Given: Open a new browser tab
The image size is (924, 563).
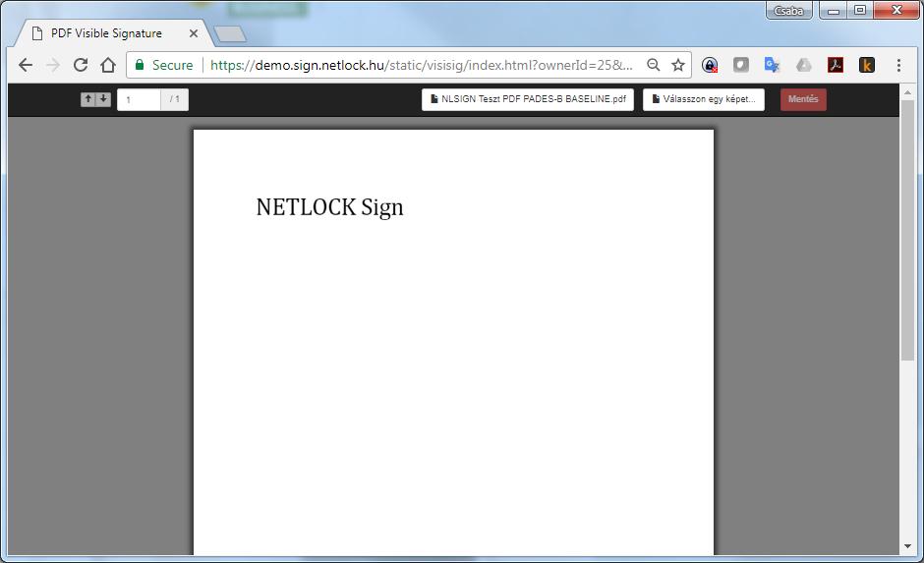Looking at the screenshot, I should [230, 34].
